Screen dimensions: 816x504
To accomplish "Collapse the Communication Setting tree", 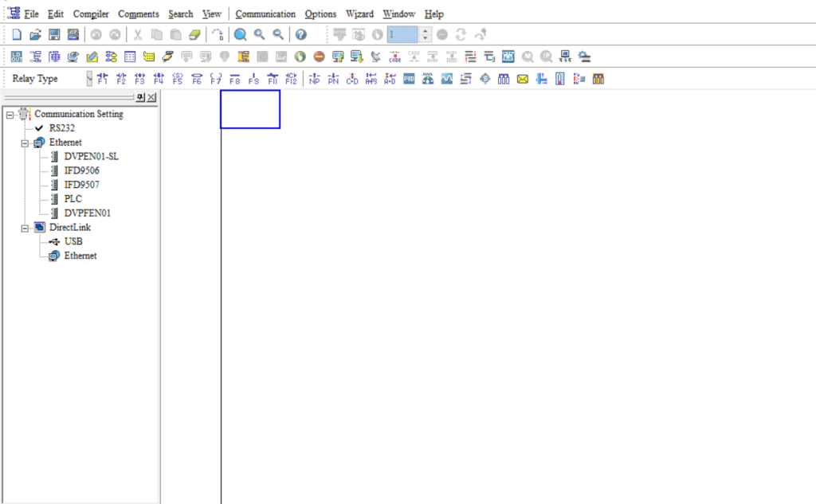I will pyautogui.click(x=9, y=113).
